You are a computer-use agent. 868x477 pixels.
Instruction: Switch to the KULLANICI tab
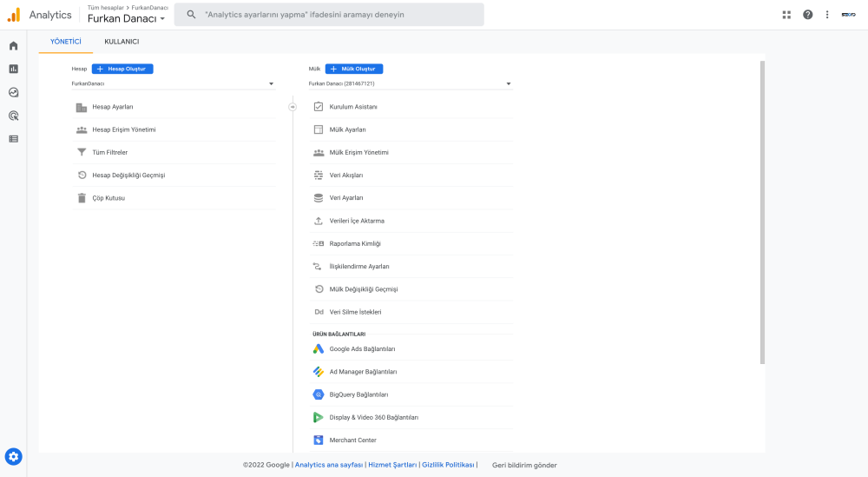click(x=122, y=42)
